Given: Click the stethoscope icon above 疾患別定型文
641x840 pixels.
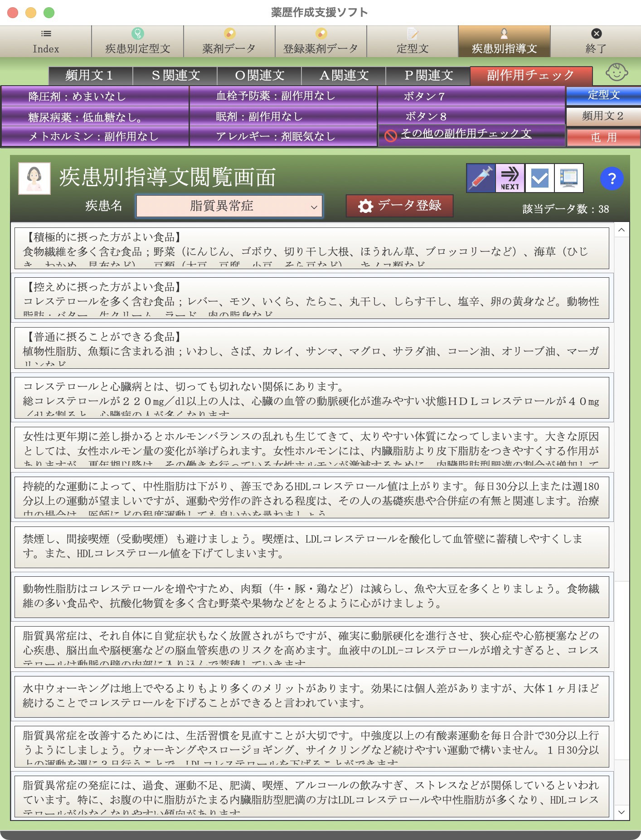Looking at the screenshot, I should point(137,34).
